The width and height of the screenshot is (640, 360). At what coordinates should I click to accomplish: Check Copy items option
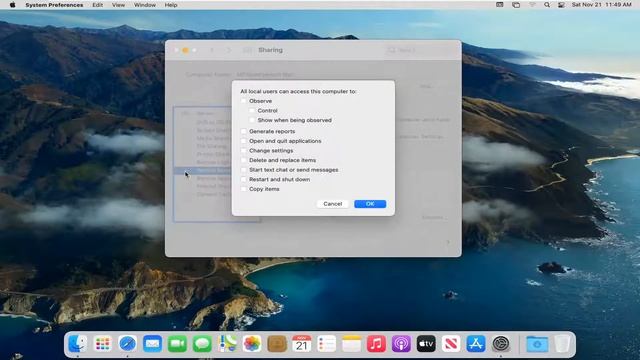click(244, 189)
